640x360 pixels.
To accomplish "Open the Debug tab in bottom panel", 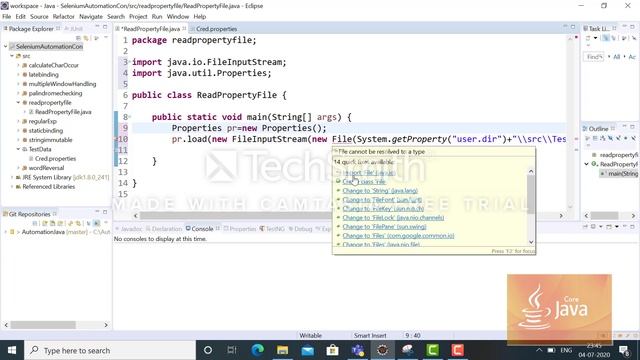I will [x=300, y=229].
